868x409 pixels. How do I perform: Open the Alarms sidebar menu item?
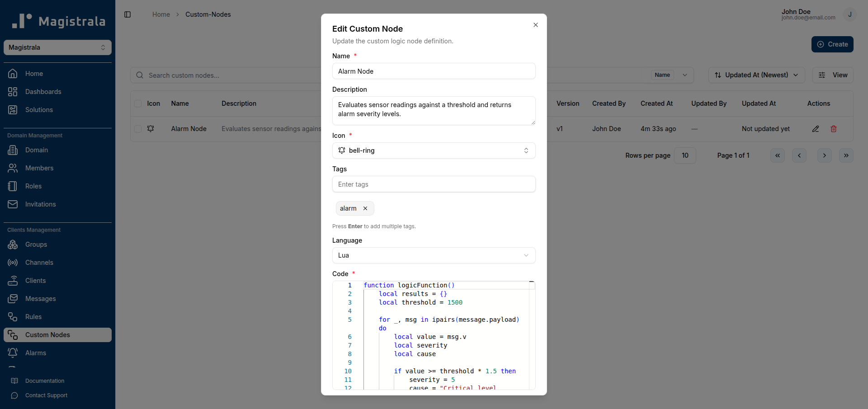[x=57, y=353]
